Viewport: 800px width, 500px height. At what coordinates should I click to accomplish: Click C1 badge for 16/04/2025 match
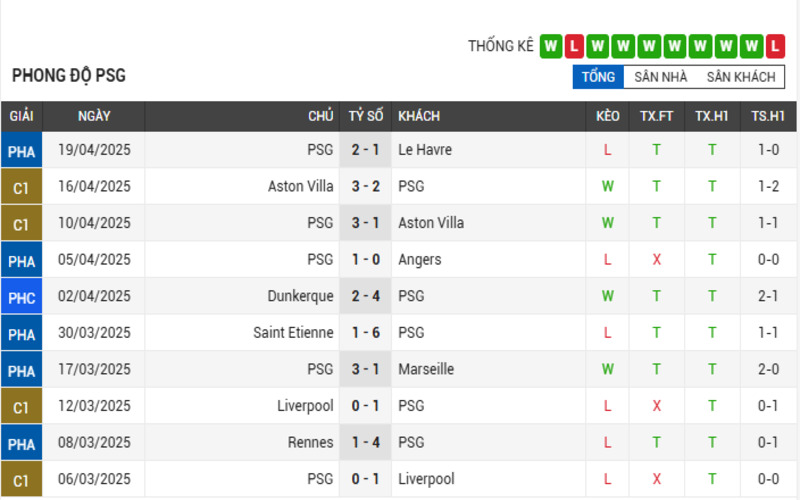tap(21, 187)
